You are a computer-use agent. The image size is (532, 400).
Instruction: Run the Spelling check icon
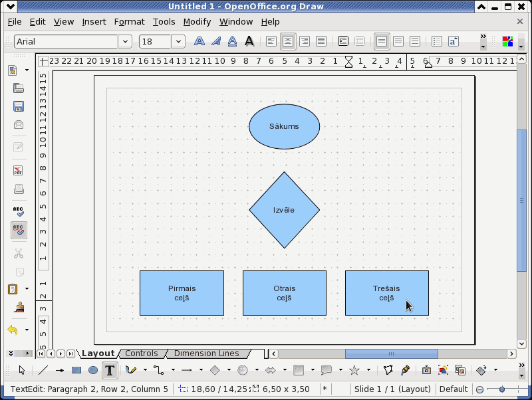coord(19,211)
